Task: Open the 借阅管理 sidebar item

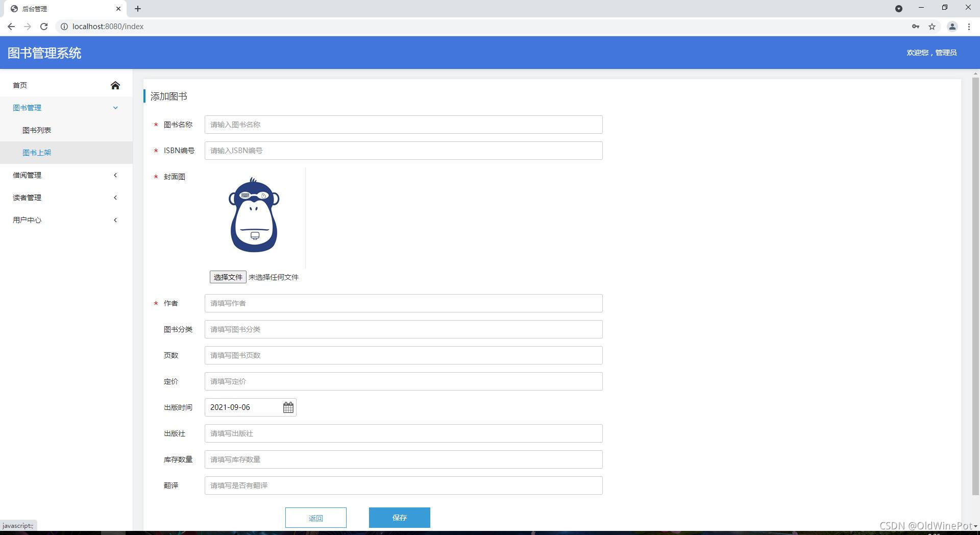Action: click(66, 175)
